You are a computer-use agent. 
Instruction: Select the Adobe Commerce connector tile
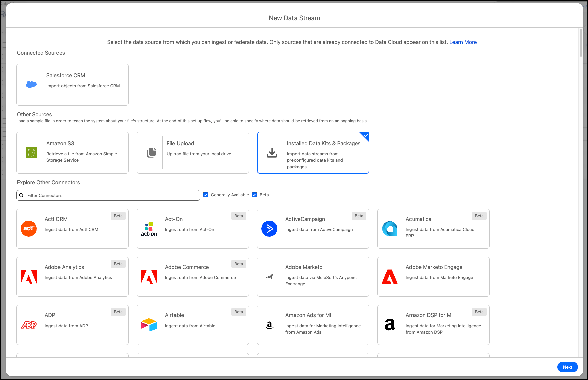[193, 277]
